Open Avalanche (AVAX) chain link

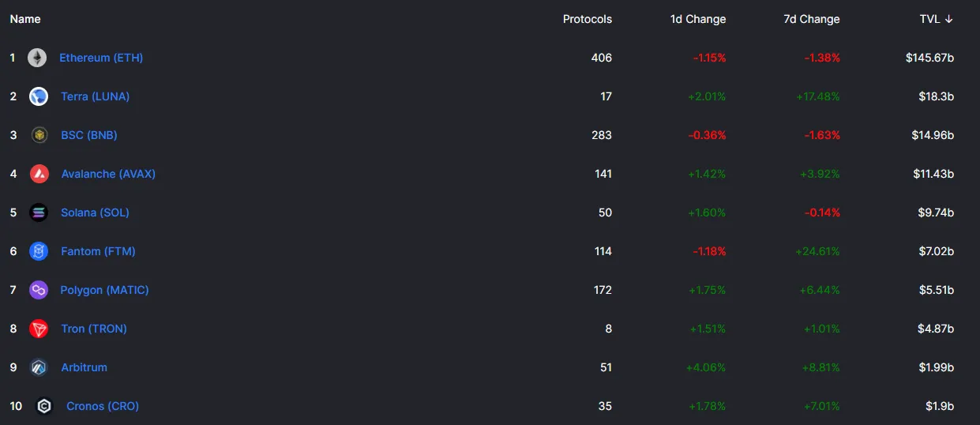(x=108, y=174)
